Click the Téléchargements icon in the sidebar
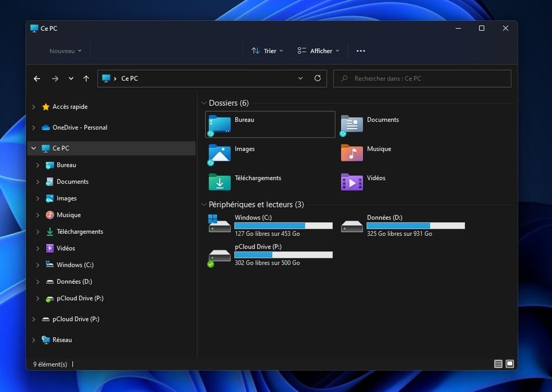Screen dimensions: 552x392 (50, 231)
